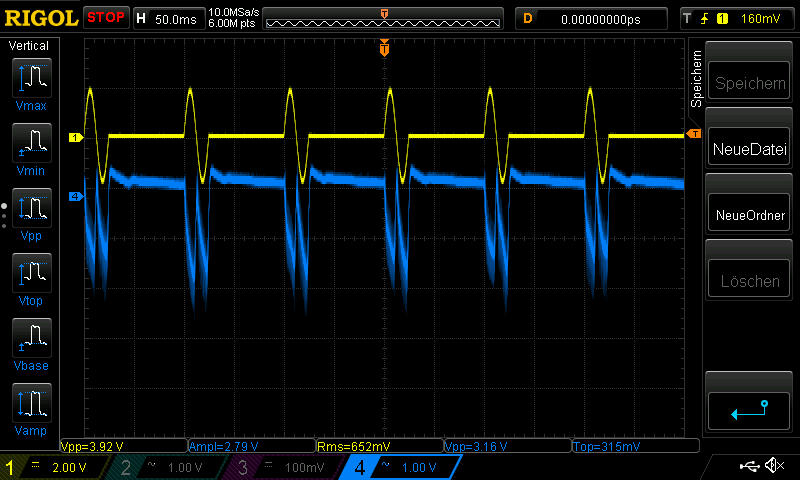Select channel 1 tab showing 2.00 V
The height and width of the screenshot is (480, 800).
pos(54,467)
